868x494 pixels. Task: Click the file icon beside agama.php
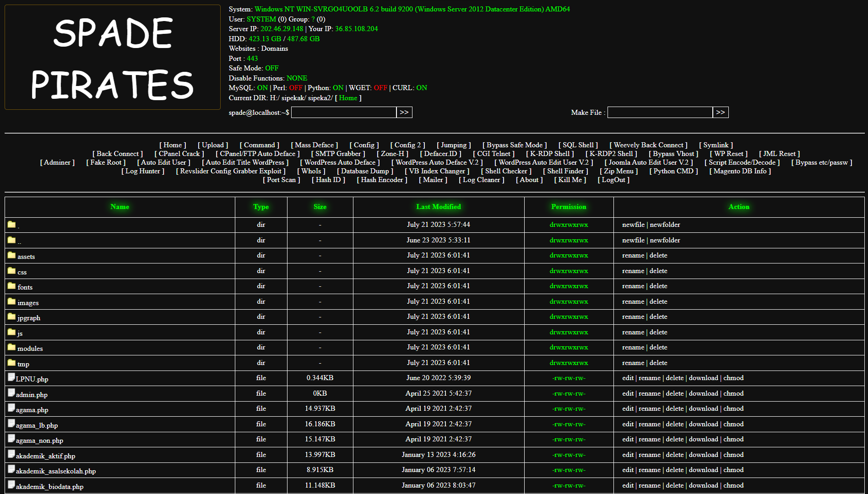point(11,408)
